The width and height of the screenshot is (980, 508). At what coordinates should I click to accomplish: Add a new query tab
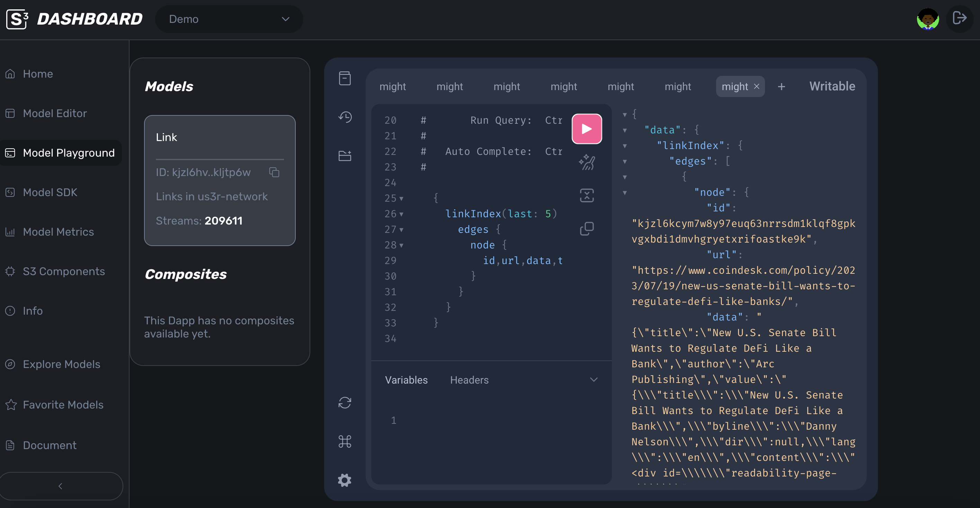coord(781,87)
